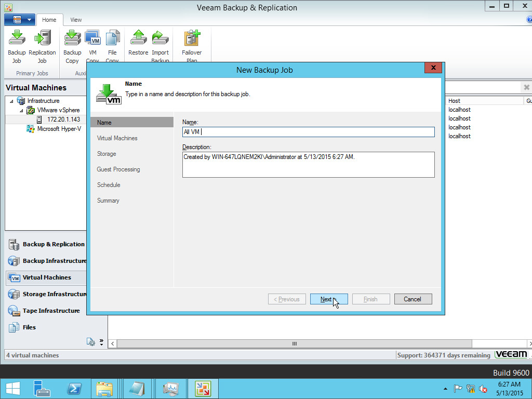
Task: Switch to the View ribbon tab
Action: pos(76,20)
